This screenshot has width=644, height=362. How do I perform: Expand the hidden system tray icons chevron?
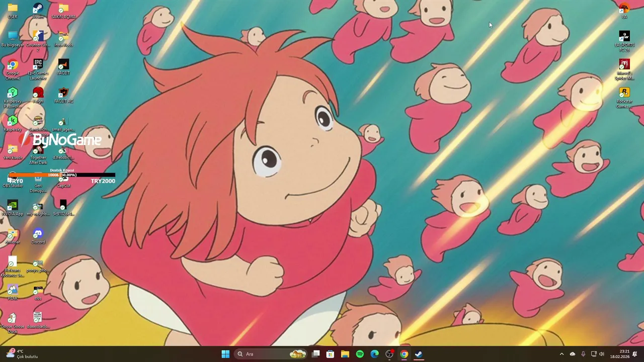click(561, 354)
